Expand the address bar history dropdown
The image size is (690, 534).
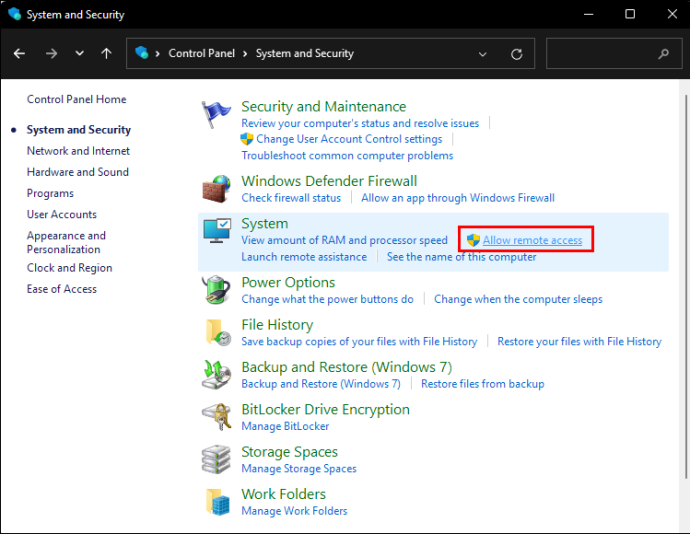[x=483, y=54]
